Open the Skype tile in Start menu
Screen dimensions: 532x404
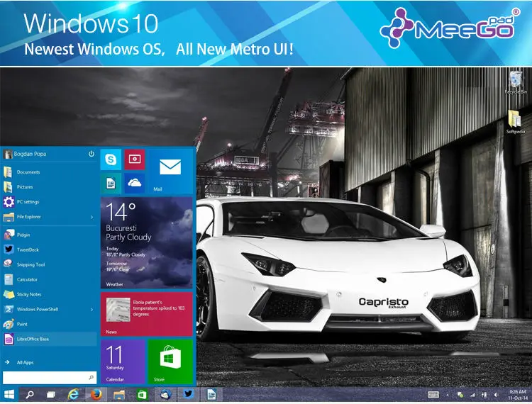(x=111, y=159)
